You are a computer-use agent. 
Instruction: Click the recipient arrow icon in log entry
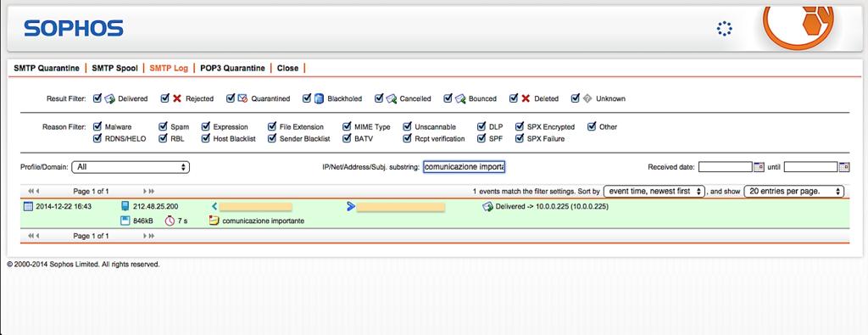tap(350, 207)
